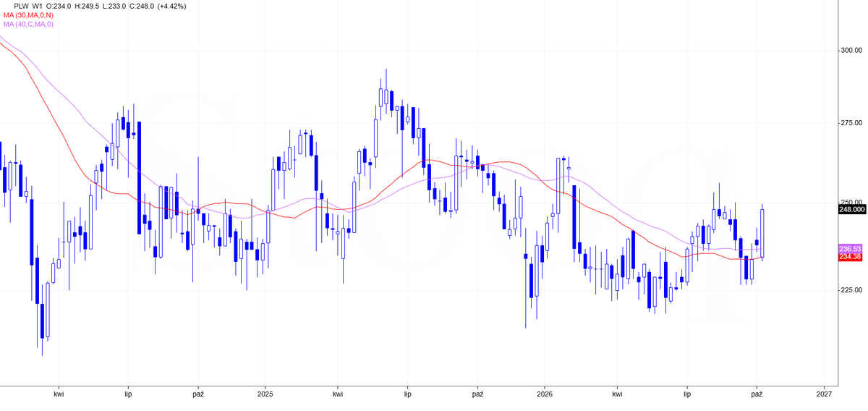This screenshot has width=868, height=411.
Task: Click the current price tag 248.000
Action: [x=853, y=209]
